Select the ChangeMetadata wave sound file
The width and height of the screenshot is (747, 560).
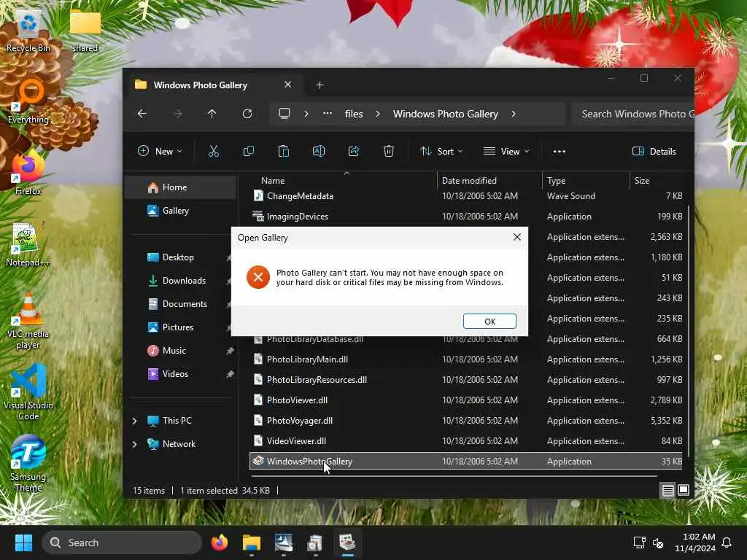click(x=466, y=196)
